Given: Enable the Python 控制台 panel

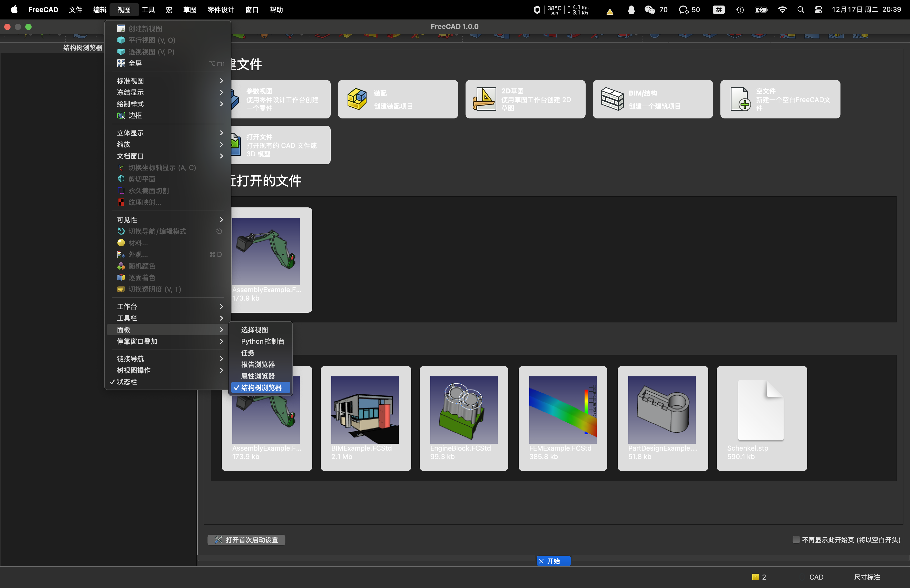Looking at the screenshot, I should 261,341.
